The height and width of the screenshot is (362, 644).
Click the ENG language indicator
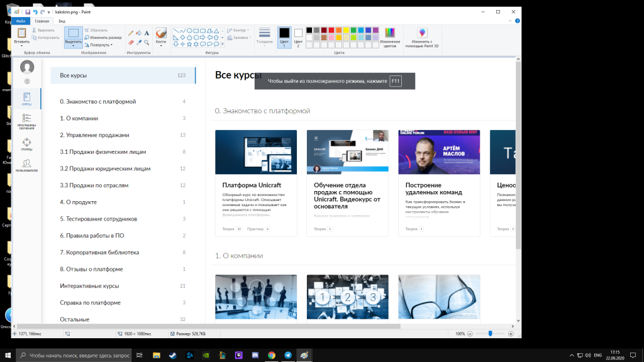click(x=597, y=356)
